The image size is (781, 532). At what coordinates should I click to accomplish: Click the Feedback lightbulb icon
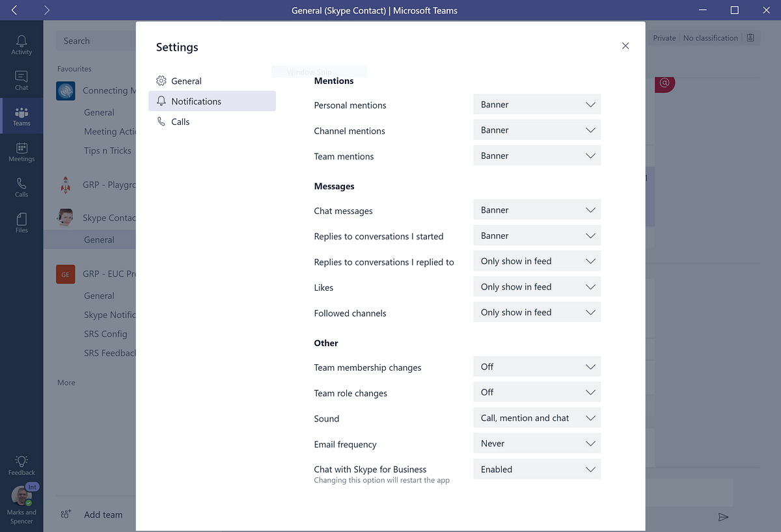[x=21, y=461]
